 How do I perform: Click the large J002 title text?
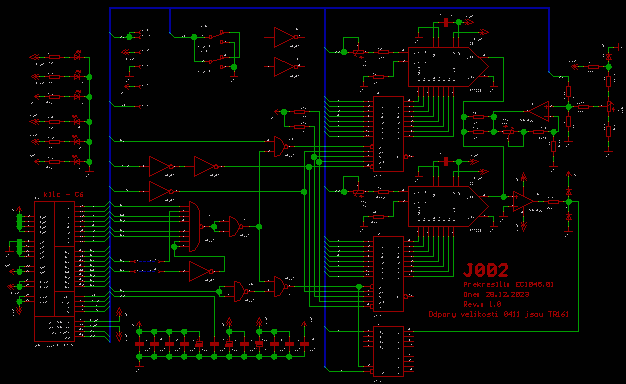(x=485, y=270)
